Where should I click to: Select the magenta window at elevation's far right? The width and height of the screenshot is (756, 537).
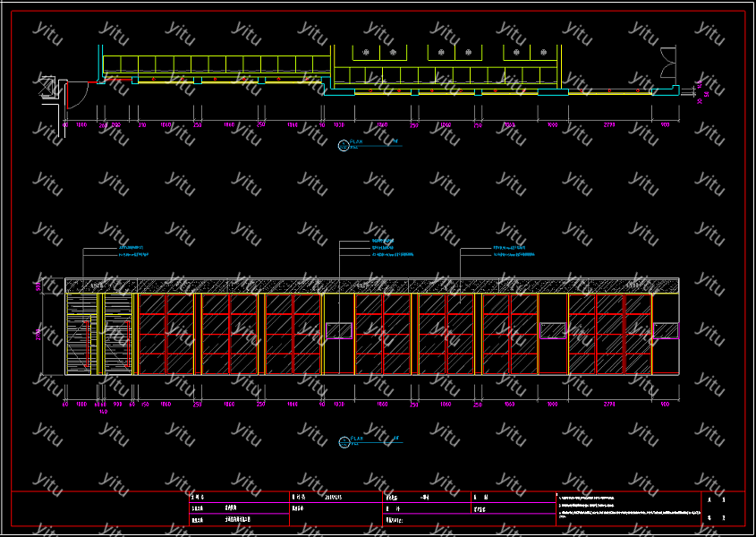pyautogui.click(x=666, y=331)
